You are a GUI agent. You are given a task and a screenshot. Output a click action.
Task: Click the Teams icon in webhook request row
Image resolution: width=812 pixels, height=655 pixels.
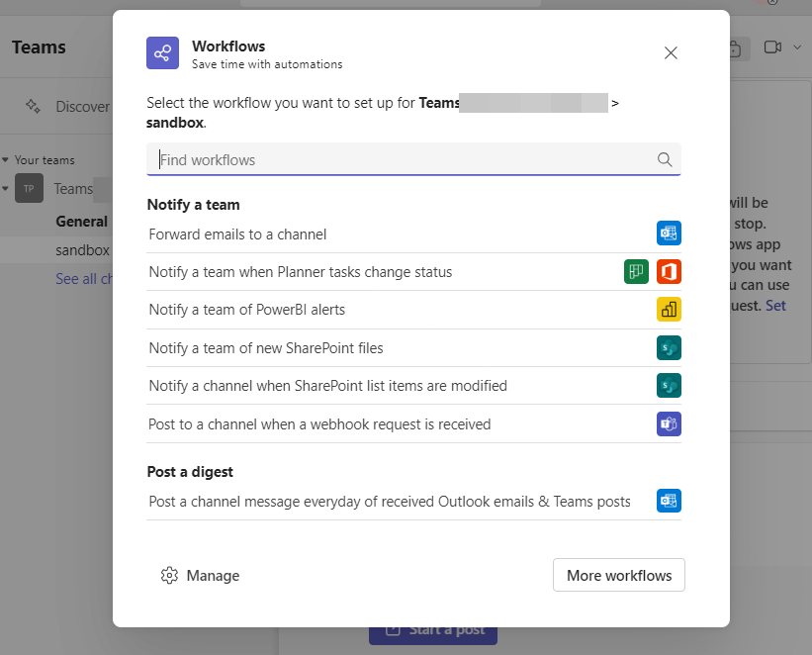tap(669, 423)
